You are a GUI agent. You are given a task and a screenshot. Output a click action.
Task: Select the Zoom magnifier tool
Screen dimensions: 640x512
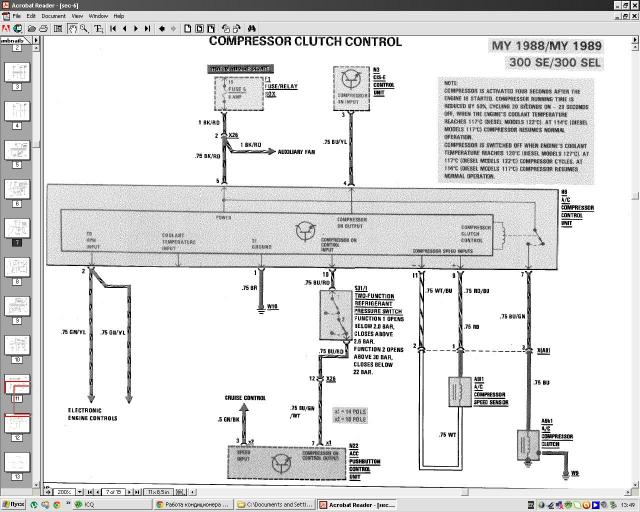(x=84, y=29)
